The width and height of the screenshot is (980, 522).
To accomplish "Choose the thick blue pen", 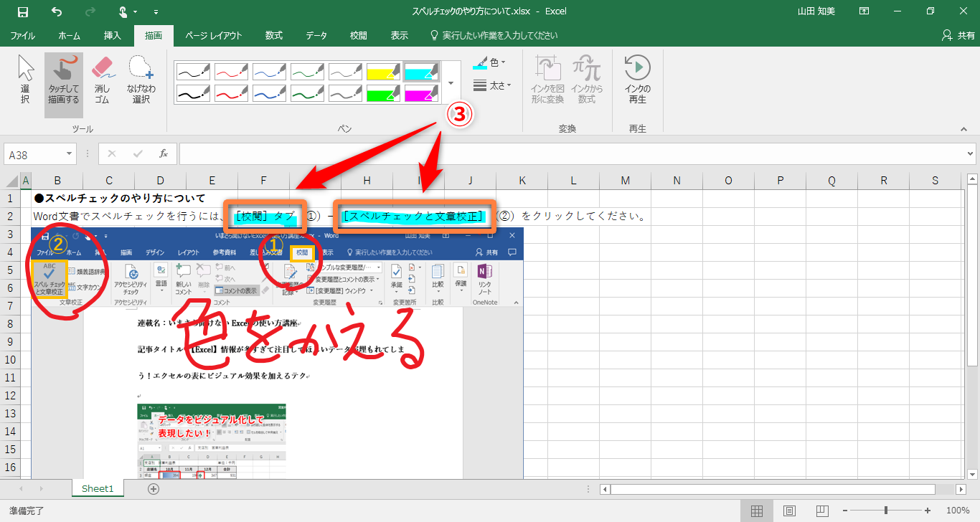I will [269, 93].
